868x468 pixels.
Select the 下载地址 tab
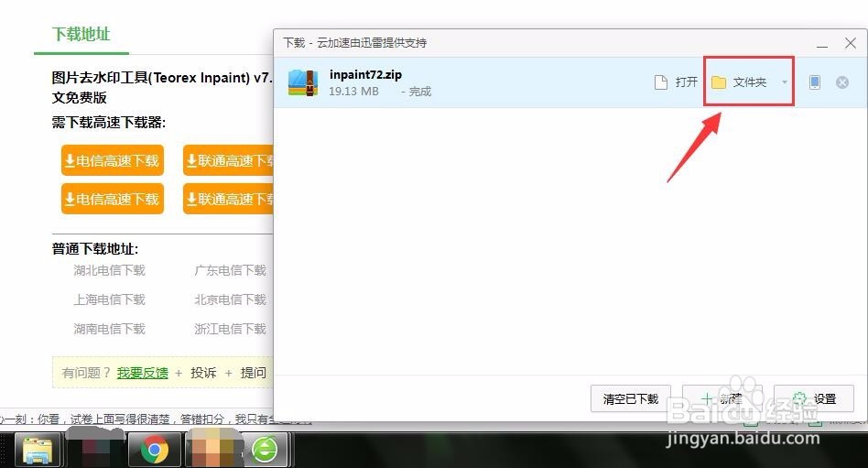pyautogui.click(x=81, y=34)
